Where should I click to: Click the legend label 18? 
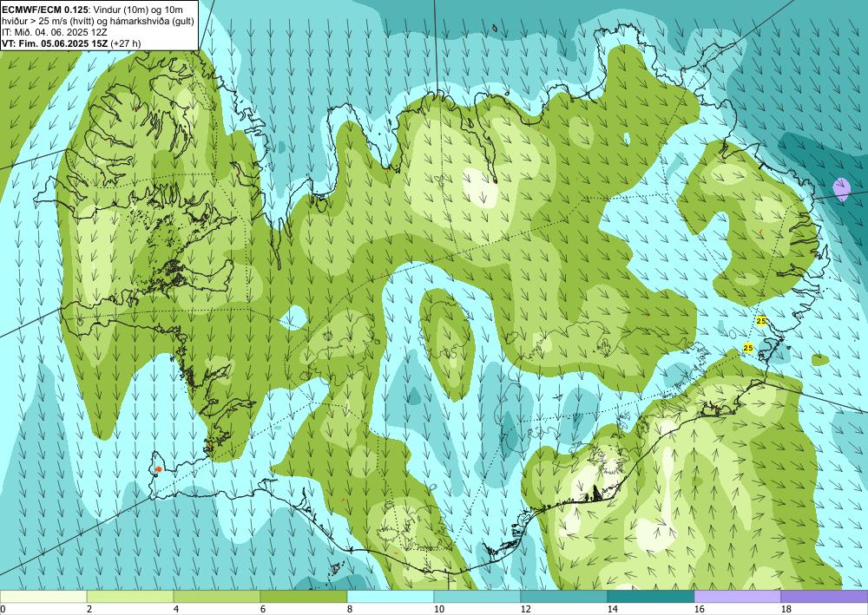coord(786,609)
